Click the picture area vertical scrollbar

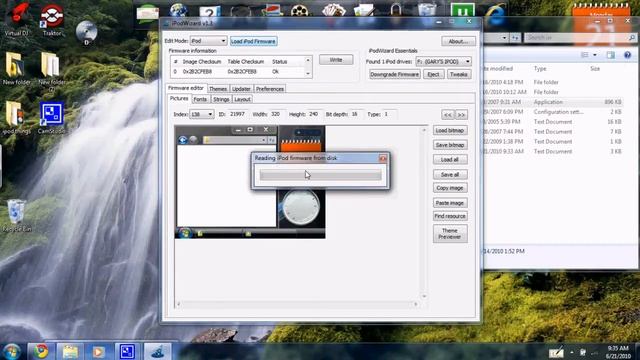tap(424, 213)
